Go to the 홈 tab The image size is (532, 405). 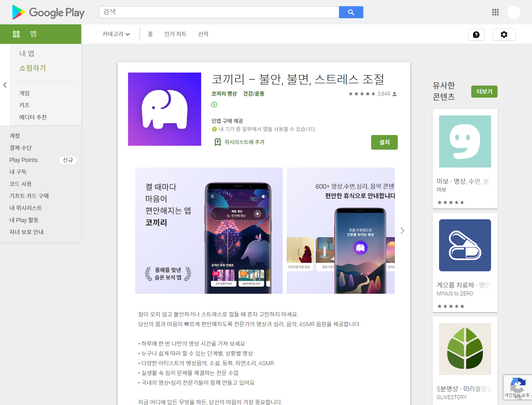pyautogui.click(x=150, y=34)
